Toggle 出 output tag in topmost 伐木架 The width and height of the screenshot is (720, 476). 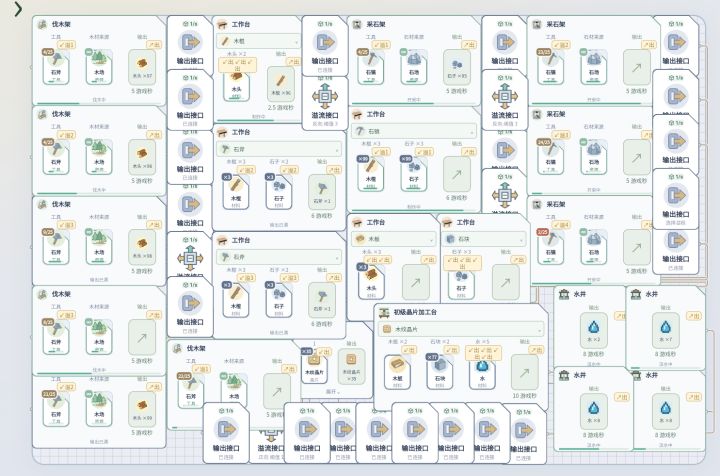[x=154, y=45]
